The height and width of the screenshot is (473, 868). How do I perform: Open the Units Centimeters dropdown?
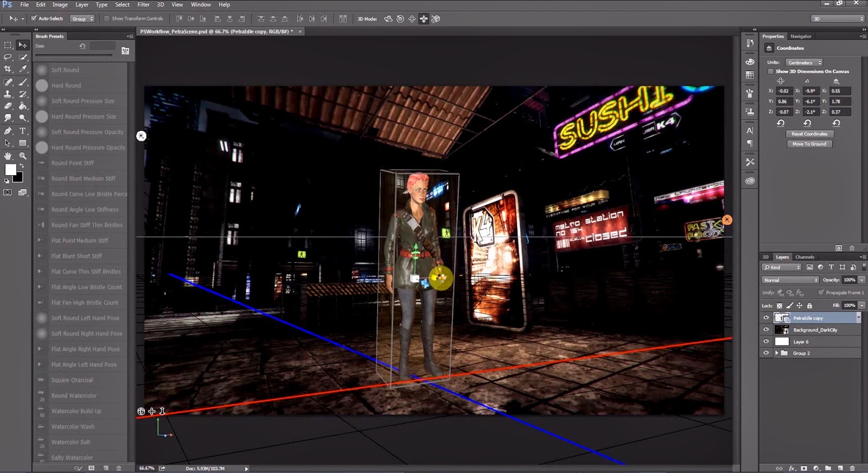click(804, 62)
